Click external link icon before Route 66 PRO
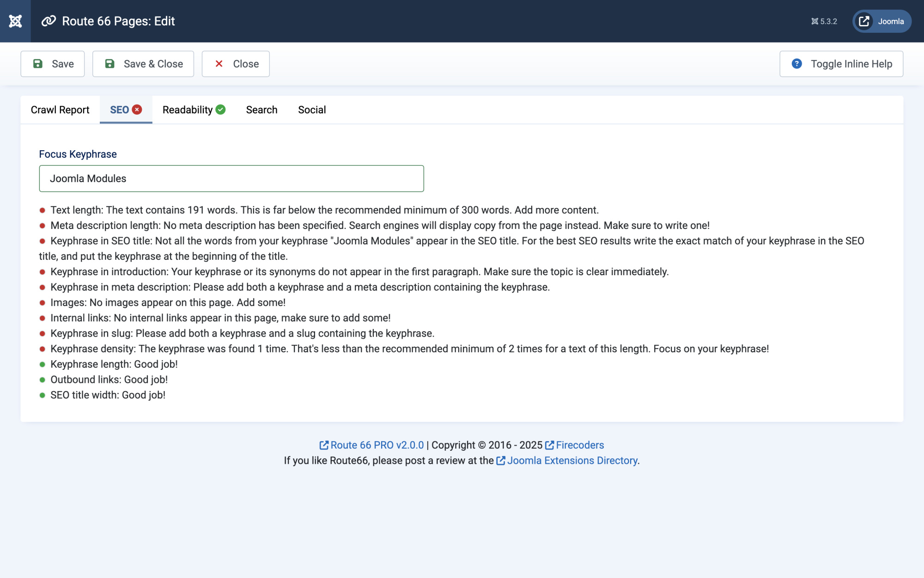Screen dimensions: 924x578 click(324, 445)
